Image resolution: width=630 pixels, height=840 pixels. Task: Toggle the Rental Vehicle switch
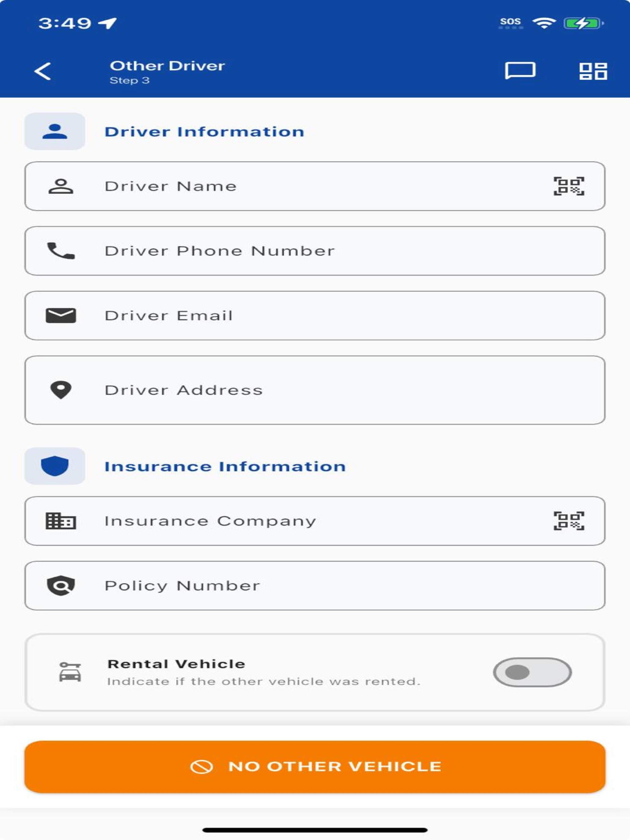pyautogui.click(x=532, y=672)
